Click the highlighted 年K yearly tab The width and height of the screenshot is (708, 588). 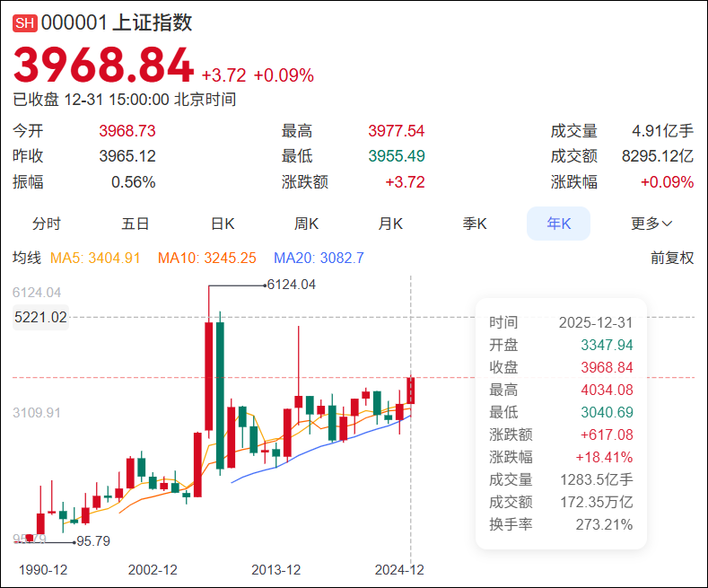click(558, 224)
